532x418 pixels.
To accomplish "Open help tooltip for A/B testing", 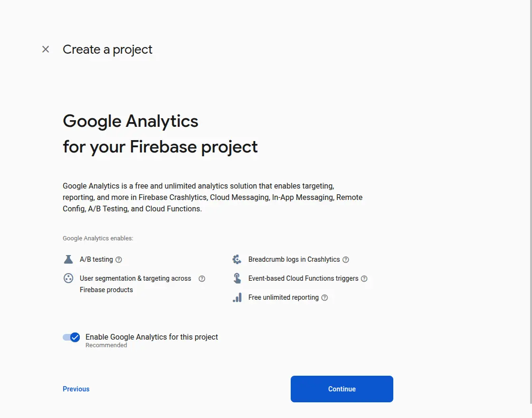I will [119, 260].
